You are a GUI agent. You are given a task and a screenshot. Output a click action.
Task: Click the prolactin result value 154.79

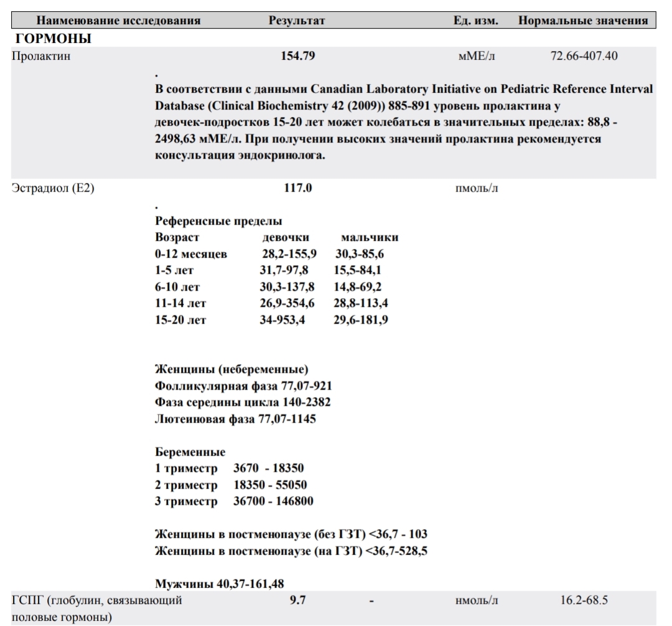pyautogui.click(x=299, y=56)
